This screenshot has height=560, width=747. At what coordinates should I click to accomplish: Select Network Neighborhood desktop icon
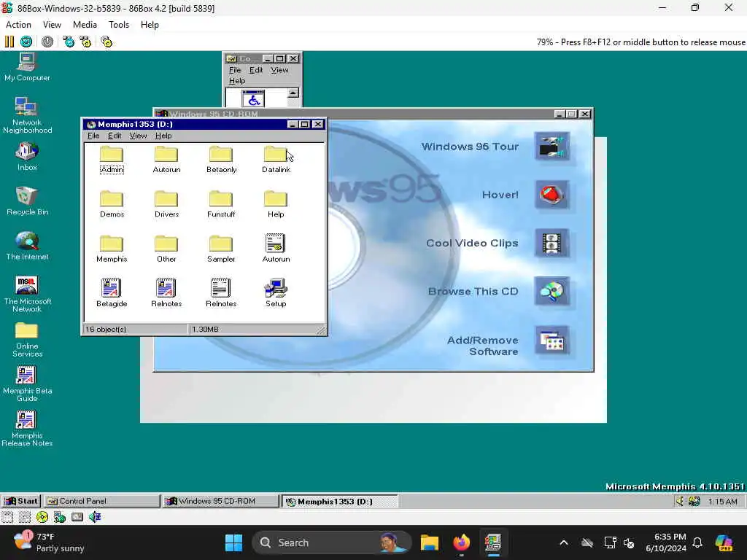point(27,114)
